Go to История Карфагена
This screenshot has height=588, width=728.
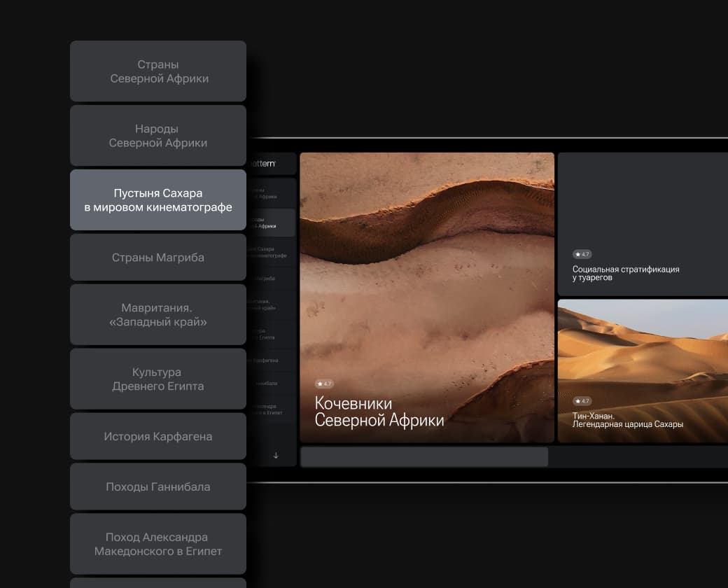click(x=158, y=437)
